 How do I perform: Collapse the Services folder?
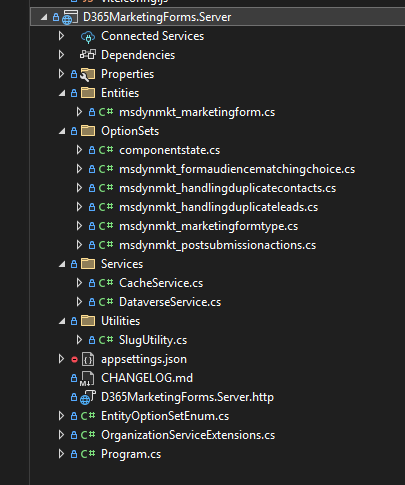(x=62, y=264)
